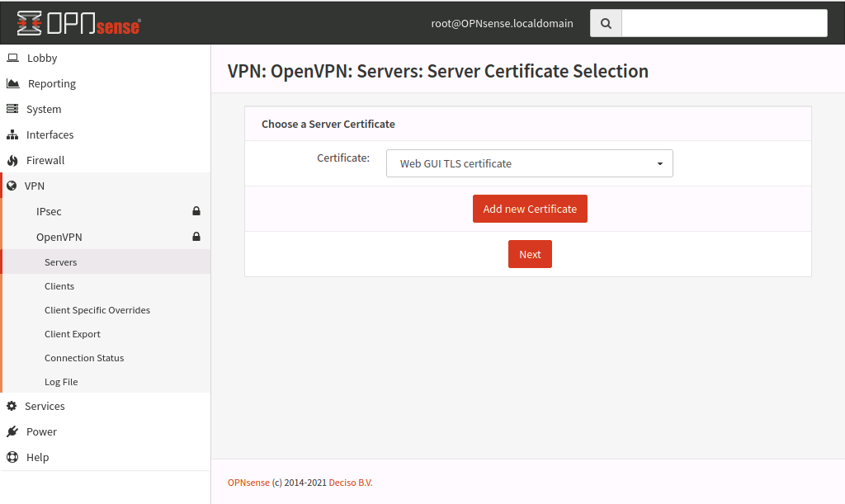This screenshot has width=845, height=504.
Task: Collapse the VPN menu section
Action: (x=35, y=186)
